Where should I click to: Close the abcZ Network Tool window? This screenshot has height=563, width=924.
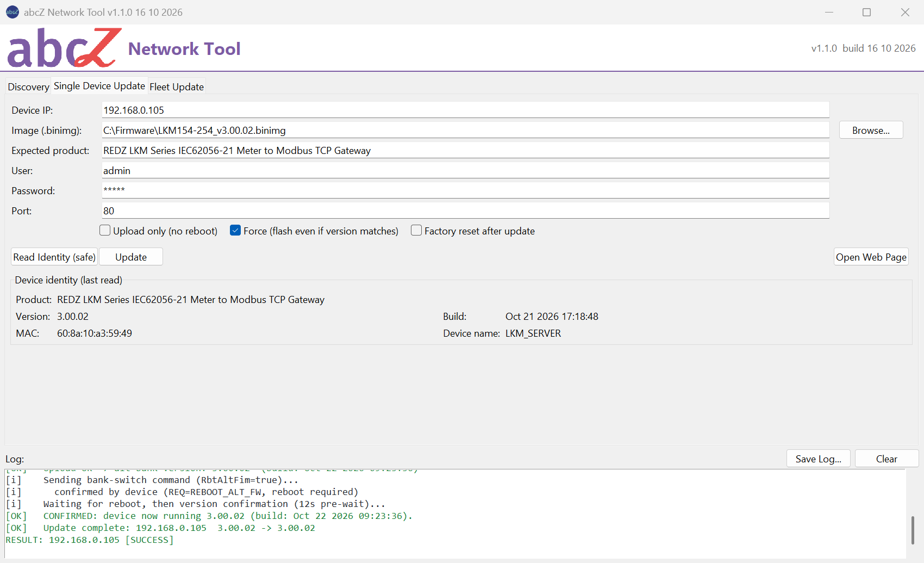(x=905, y=12)
